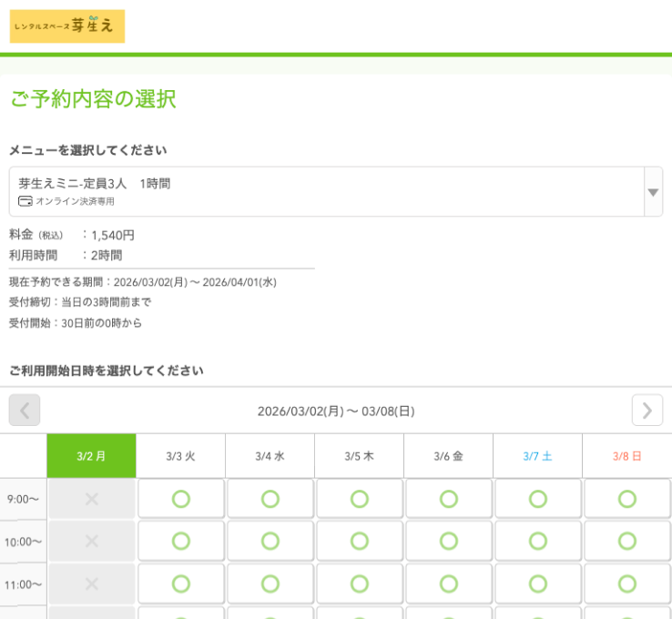This screenshot has width=672, height=619.
Task: Pick the 10:00 available slot on 3/4 水
Action: pyautogui.click(x=270, y=542)
